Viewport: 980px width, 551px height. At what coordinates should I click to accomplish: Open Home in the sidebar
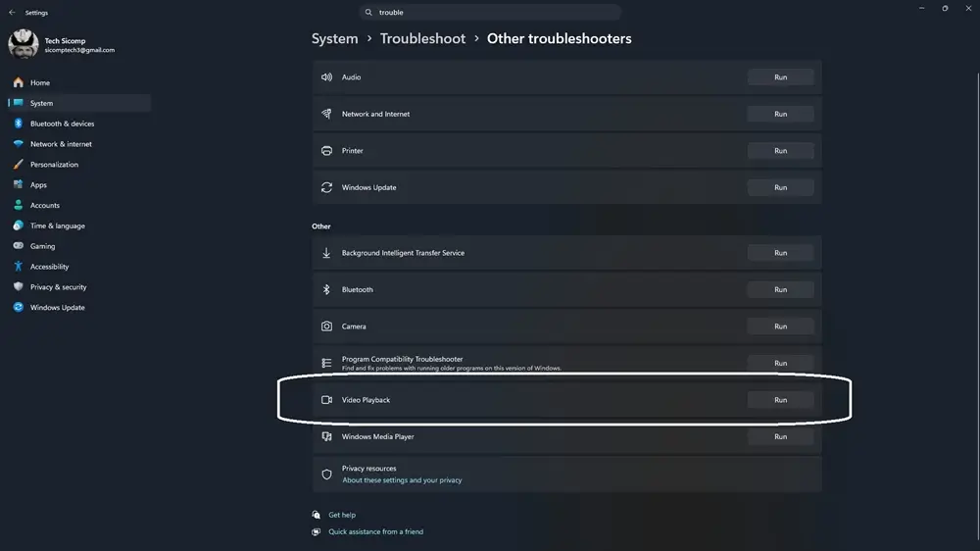(78, 82)
